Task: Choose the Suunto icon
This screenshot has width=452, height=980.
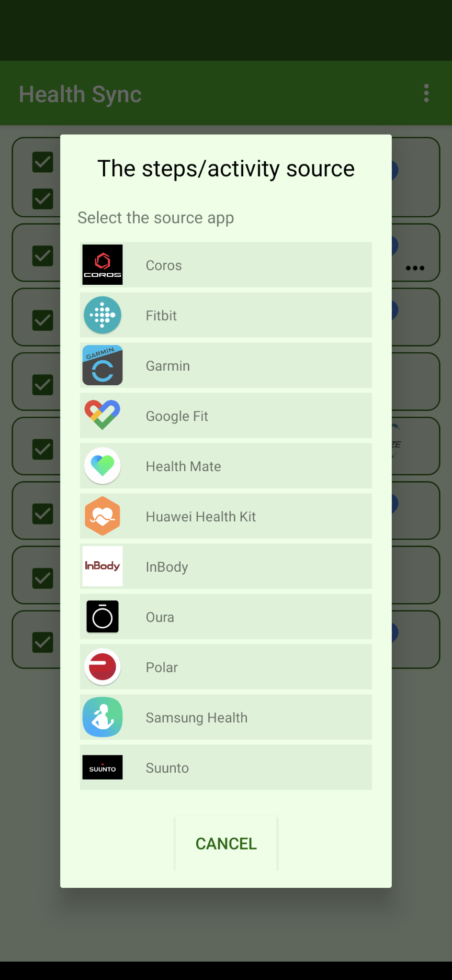Action: coord(102,767)
